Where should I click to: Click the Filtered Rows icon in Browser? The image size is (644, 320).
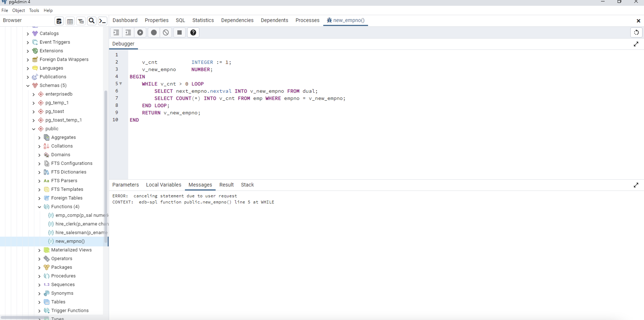coord(81,21)
